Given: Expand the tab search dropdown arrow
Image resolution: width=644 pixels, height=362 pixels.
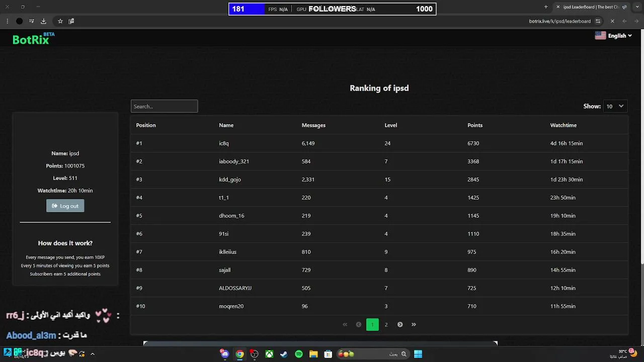Looking at the screenshot, I should tap(637, 7).
